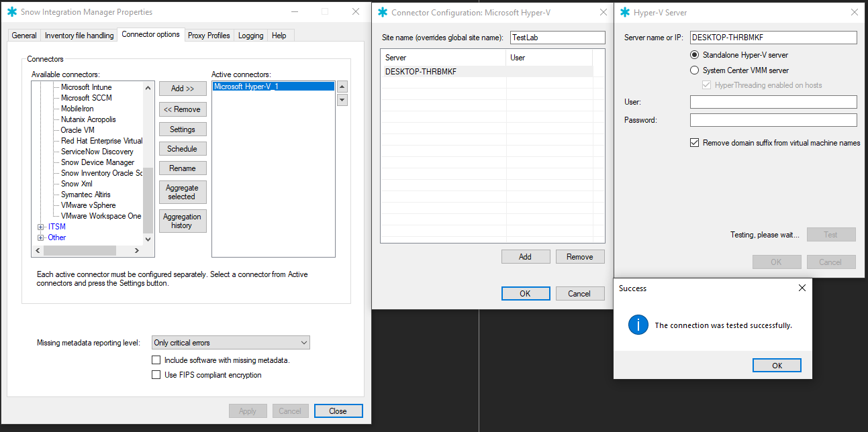
Task: Expand the Other tree node
Action: pyautogui.click(x=41, y=237)
